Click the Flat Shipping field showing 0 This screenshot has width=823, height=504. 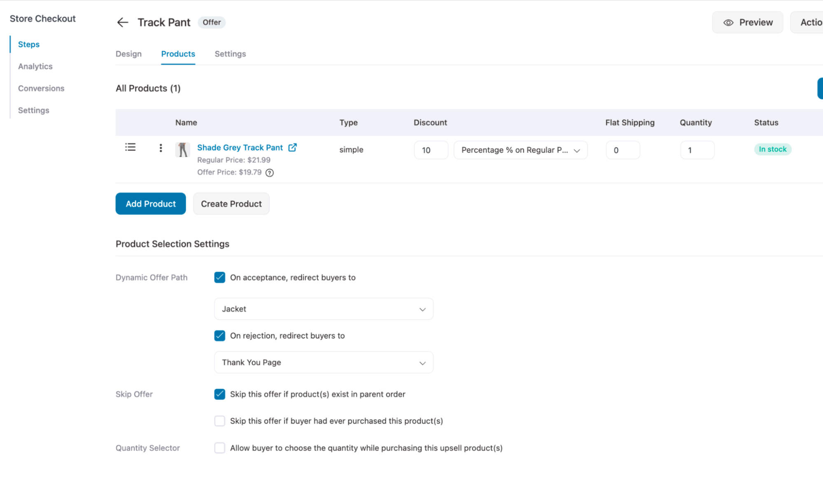(623, 150)
